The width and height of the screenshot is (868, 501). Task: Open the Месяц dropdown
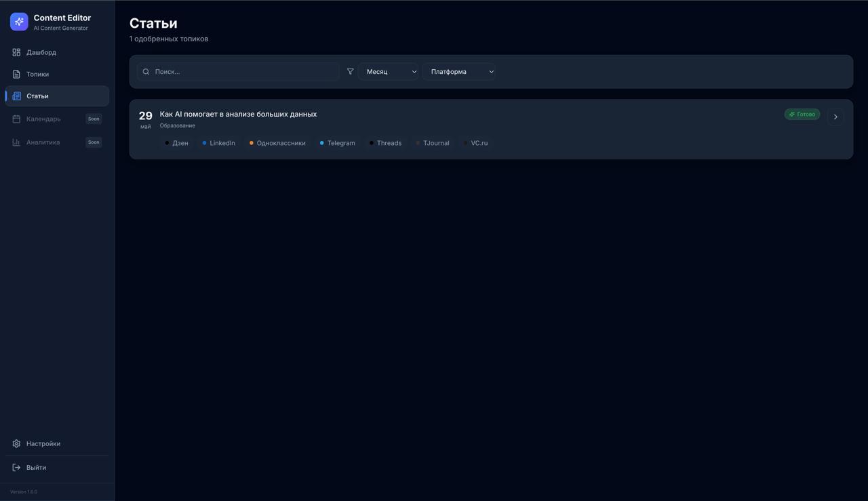(388, 72)
